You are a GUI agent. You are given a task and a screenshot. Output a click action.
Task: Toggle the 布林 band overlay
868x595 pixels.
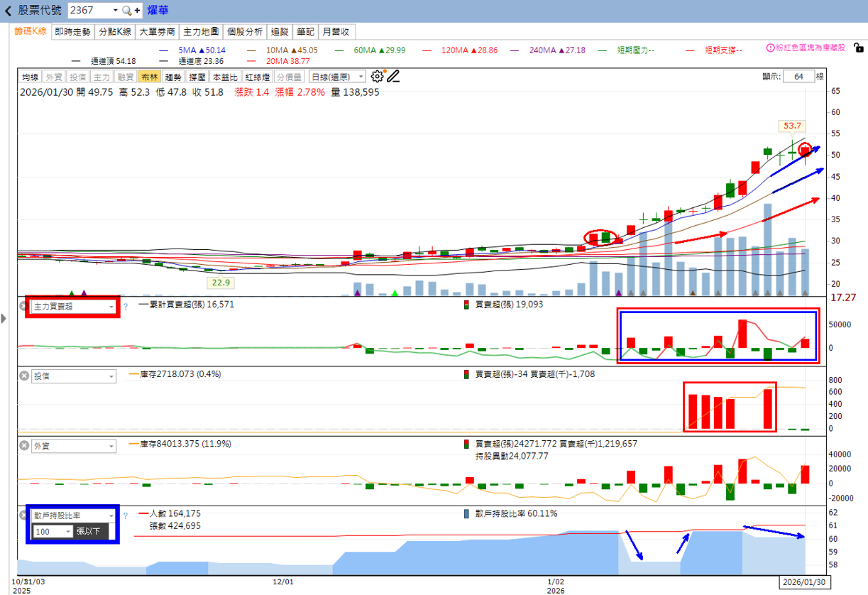click(150, 77)
